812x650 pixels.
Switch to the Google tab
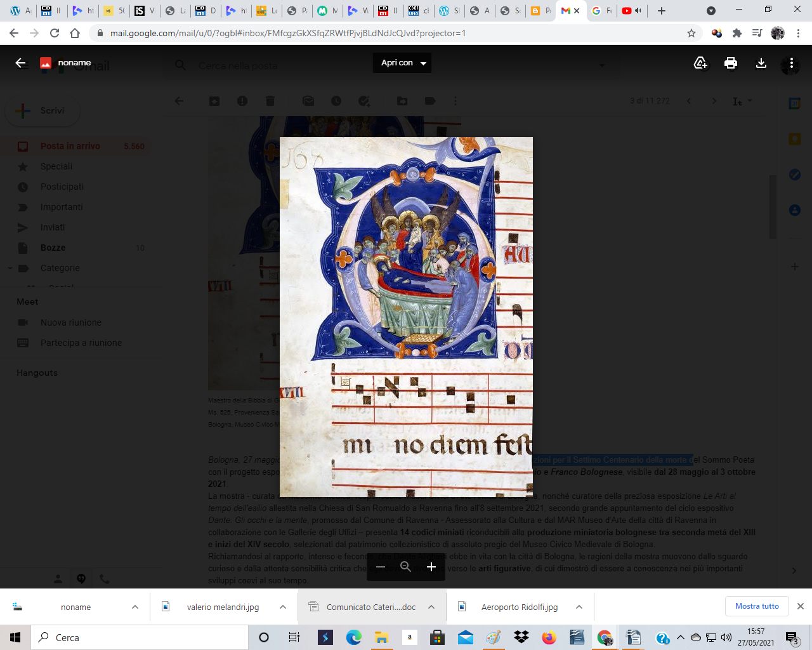pyautogui.click(x=601, y=10)
